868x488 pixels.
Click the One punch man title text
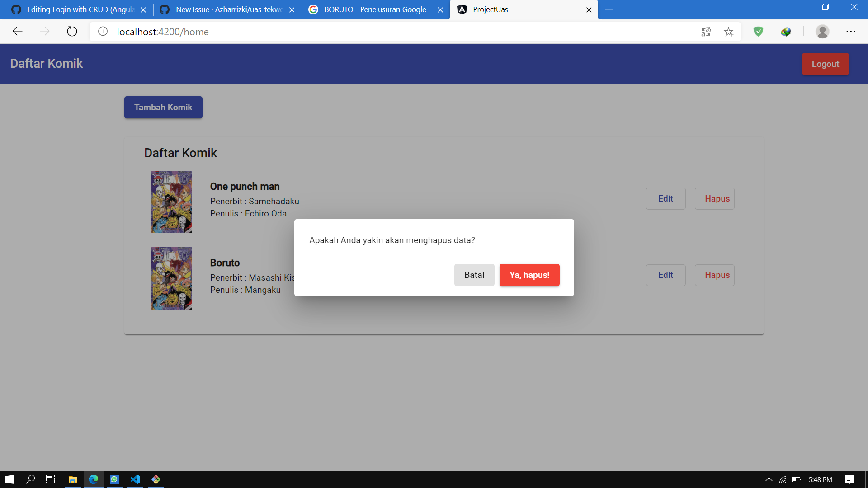pos(245,186)
